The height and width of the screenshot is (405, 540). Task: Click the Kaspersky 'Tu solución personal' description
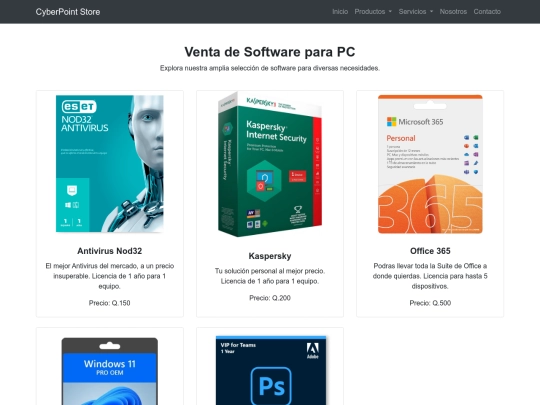270,276
